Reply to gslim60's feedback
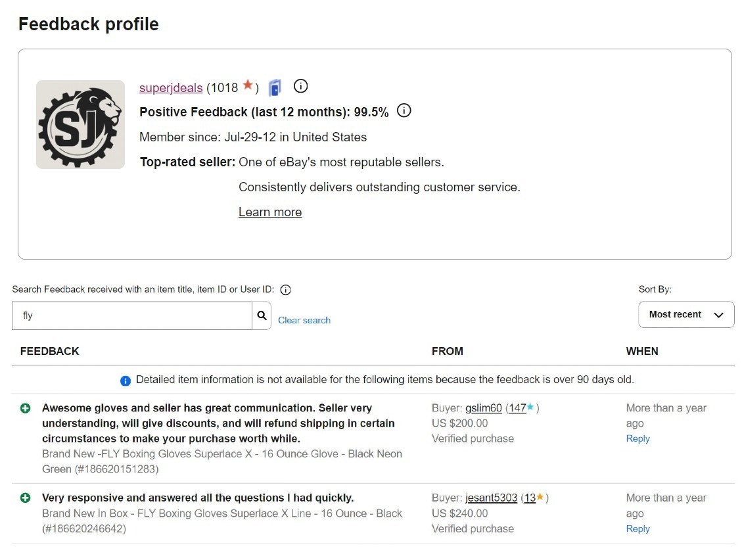 pyautogui.click(x=638, y=439)
